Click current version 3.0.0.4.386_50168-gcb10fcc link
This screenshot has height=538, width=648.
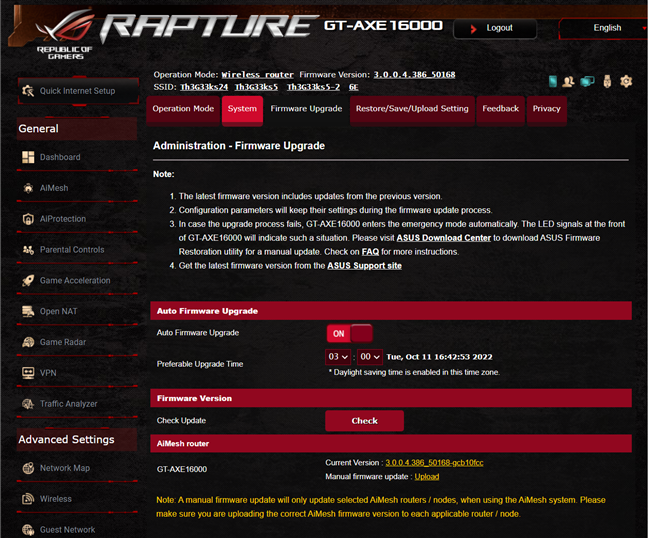click(x=434, y=463)
